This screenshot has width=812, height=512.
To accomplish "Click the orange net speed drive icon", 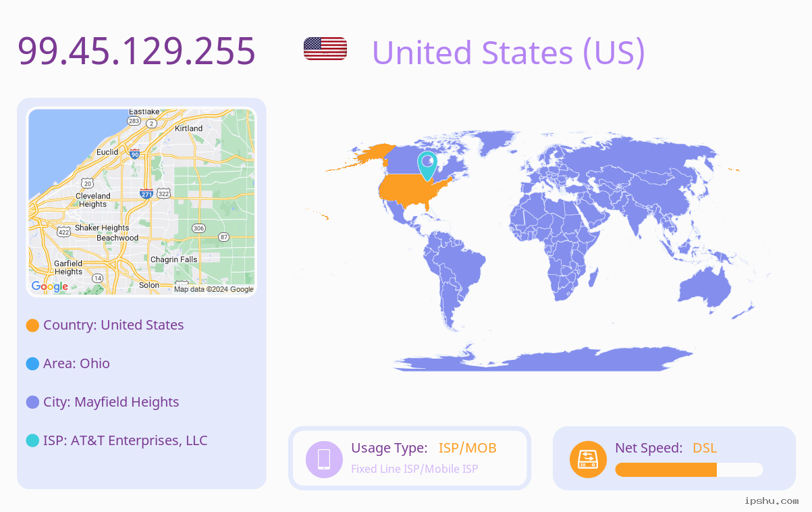I will click(588, 459).
